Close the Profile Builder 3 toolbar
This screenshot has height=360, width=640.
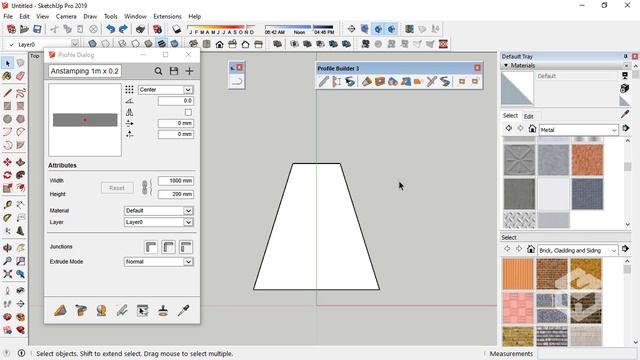point(477,68)
